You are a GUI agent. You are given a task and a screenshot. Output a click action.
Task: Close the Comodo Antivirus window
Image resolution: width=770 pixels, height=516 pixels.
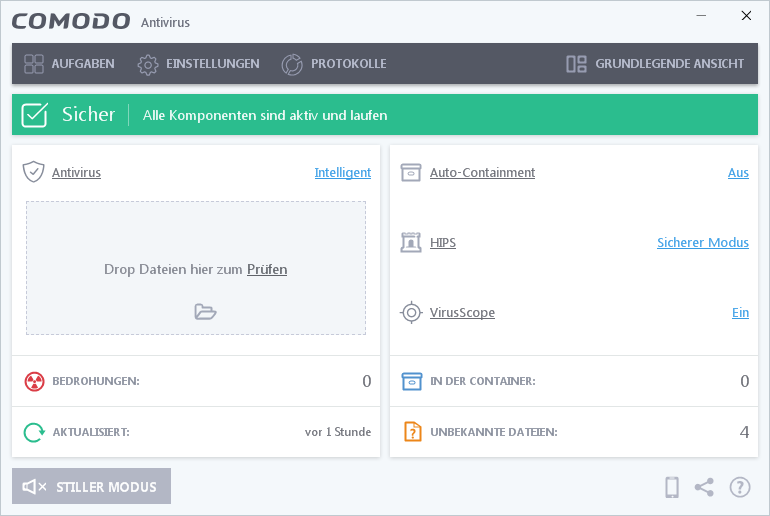pos(746,16)
